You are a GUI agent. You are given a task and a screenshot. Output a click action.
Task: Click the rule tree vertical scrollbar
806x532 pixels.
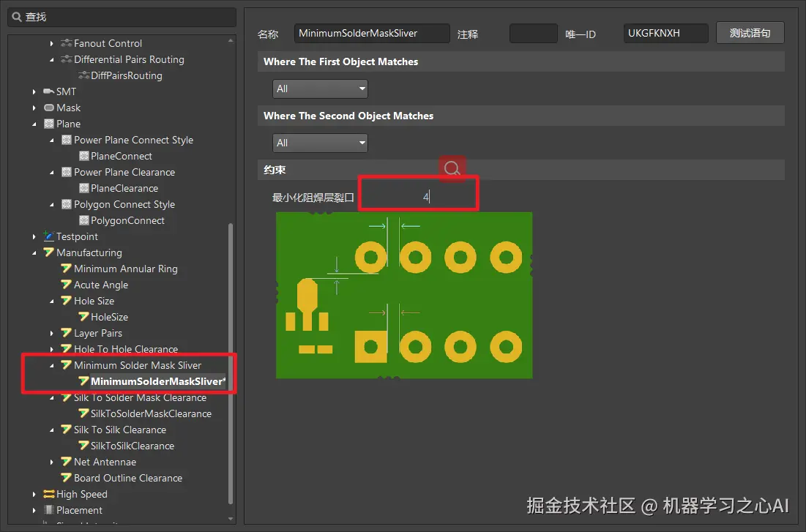click(231, 362)
